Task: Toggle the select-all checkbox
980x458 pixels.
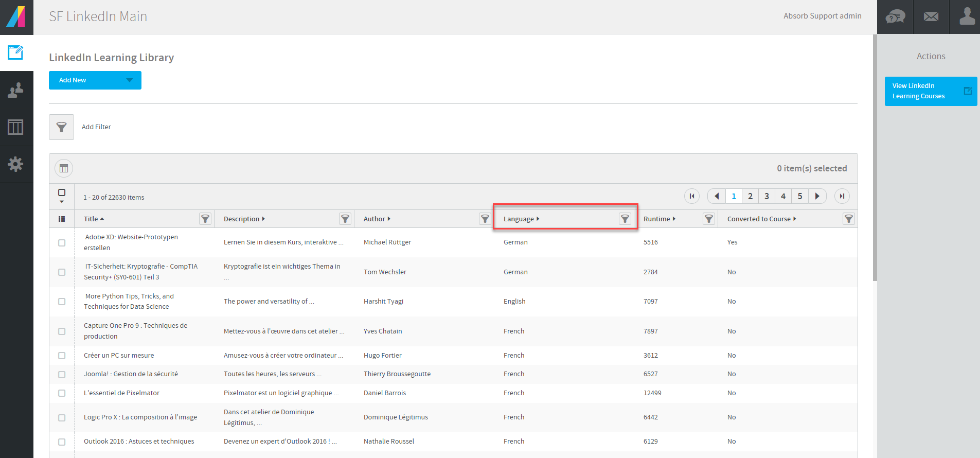Action: click(62, 192)
